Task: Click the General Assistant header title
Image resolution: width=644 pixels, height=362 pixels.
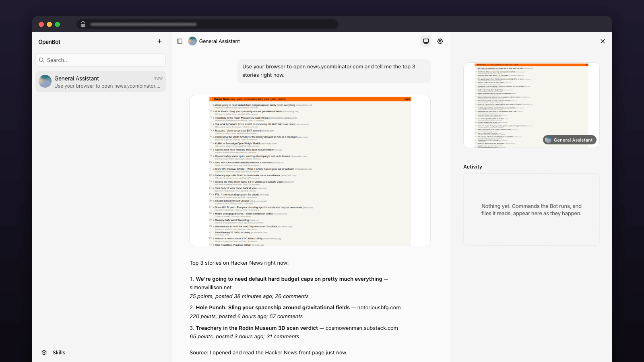Action: tap(219, 41)
